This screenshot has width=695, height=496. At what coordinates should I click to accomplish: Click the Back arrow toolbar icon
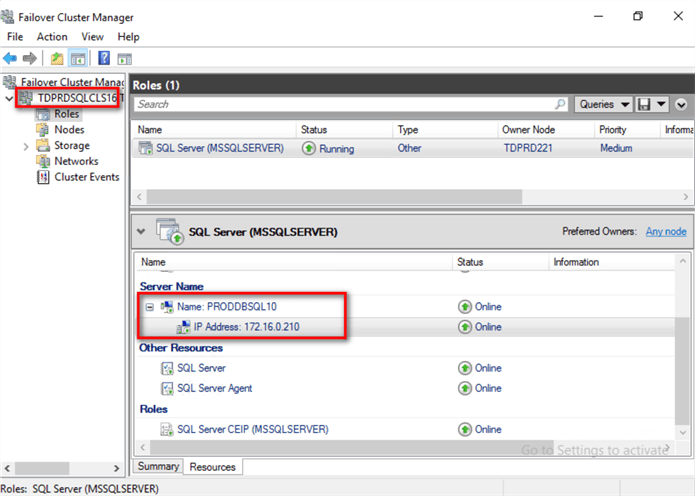[x=10, y=58]
